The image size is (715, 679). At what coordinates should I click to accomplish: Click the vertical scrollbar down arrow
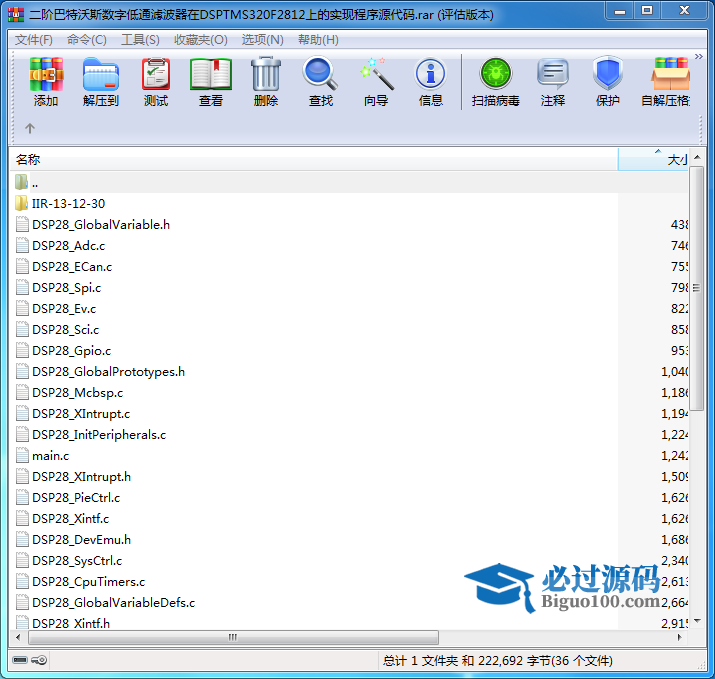pos(697,621)
